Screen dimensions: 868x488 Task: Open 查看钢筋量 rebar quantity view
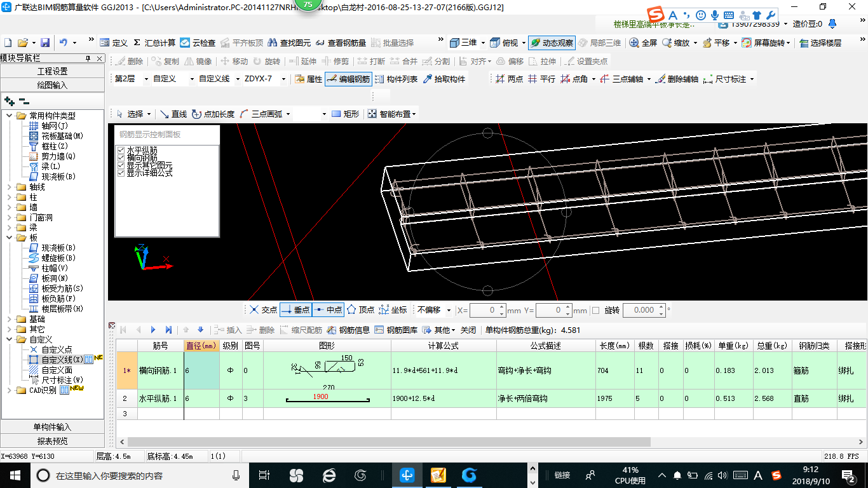[x=341, y=43]
